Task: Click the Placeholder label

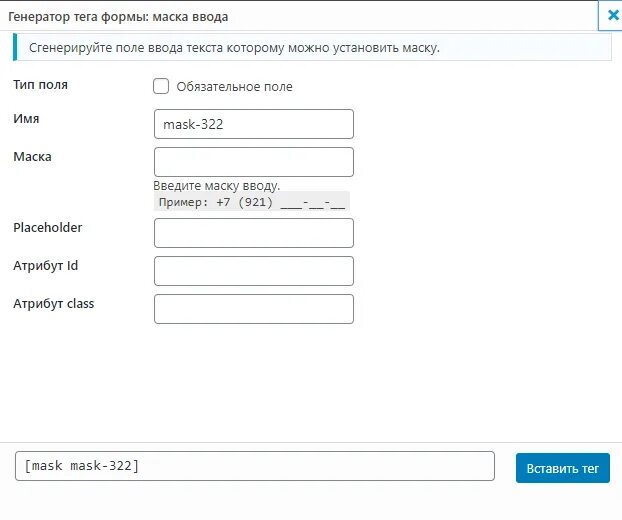Action: [x=48, y=227]
